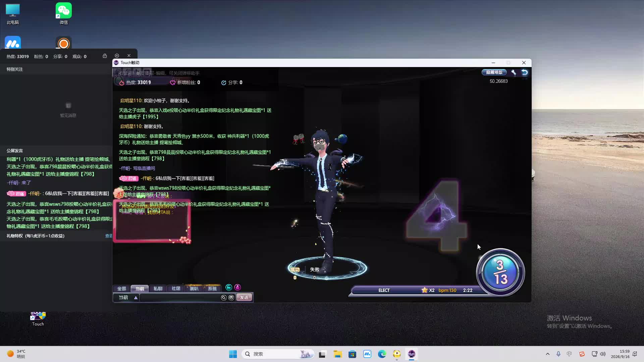Focus the chat message input field
This screenshot has width=644, height=362.
point(180,298)
